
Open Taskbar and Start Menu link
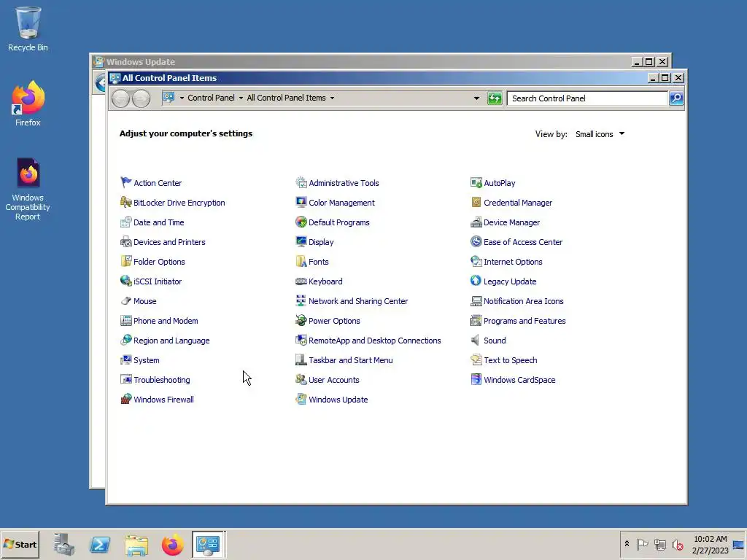pos(351,360)
